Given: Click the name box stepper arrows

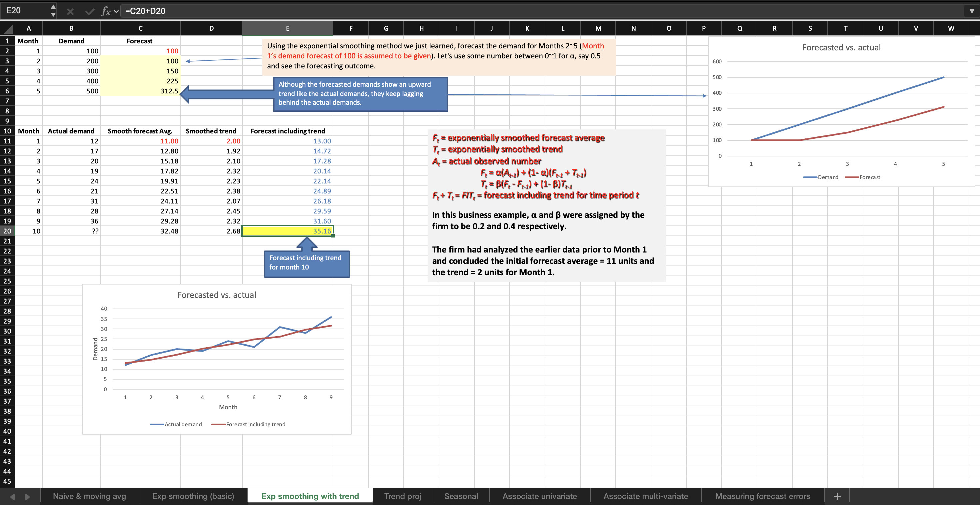Looking at the screenshot, I should [53, 11].
